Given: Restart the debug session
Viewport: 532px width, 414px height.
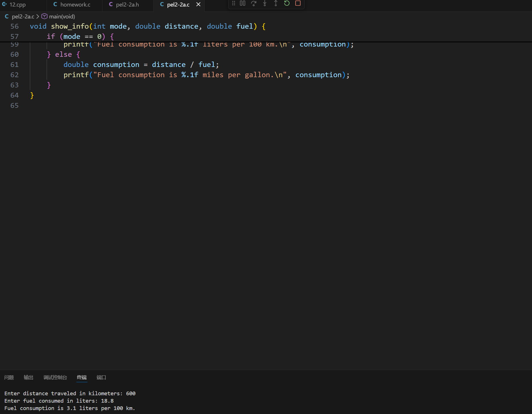Looking at the screenshot, I should (x=287, y=3).
